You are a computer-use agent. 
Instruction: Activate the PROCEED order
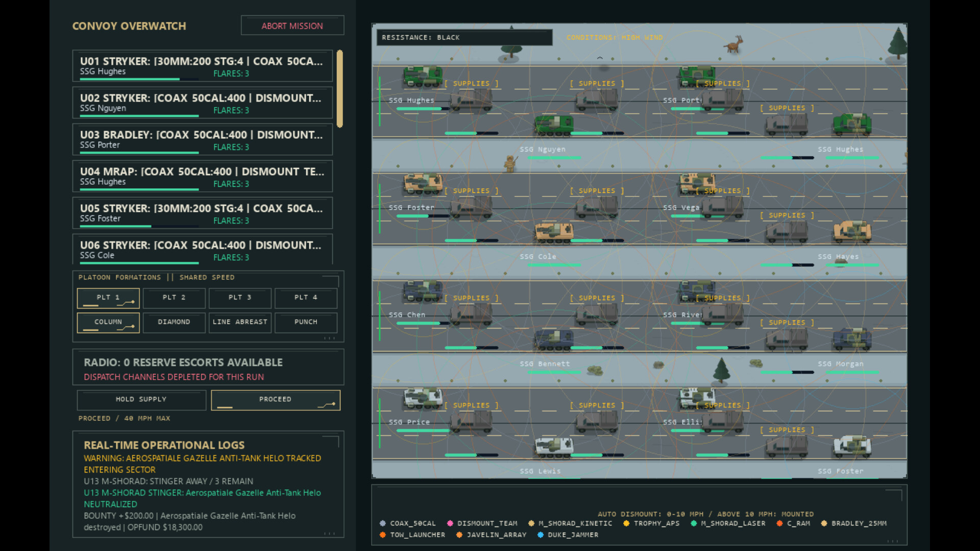tap(276, 400)
